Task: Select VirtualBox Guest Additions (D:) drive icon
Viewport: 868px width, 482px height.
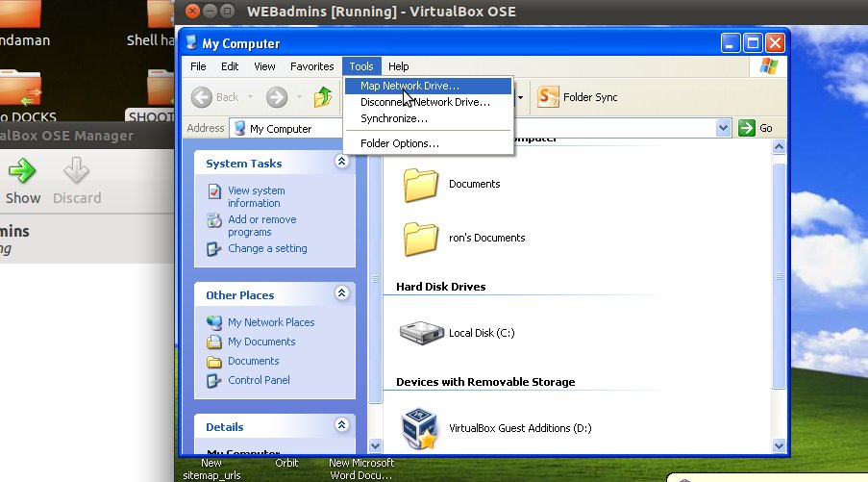Action: coord(419,428)
